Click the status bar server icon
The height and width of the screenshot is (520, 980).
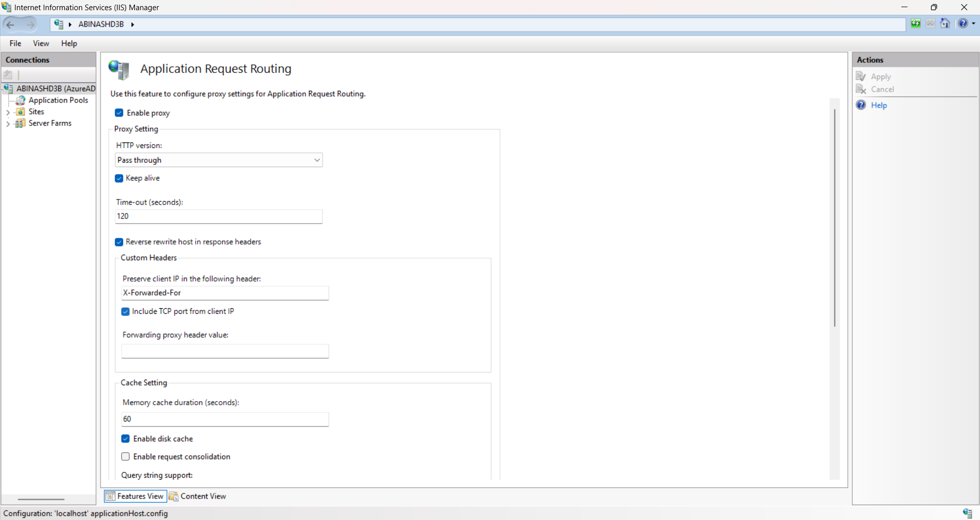(967, 513)
